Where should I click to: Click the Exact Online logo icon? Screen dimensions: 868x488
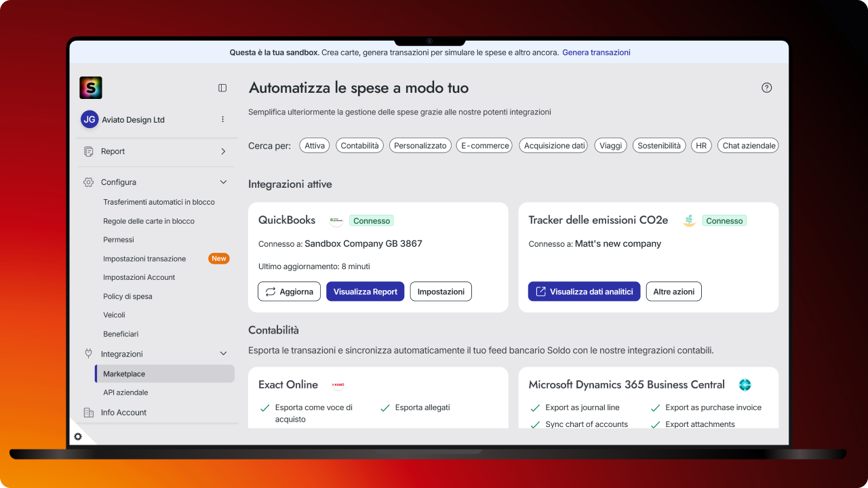pos(338,384)
